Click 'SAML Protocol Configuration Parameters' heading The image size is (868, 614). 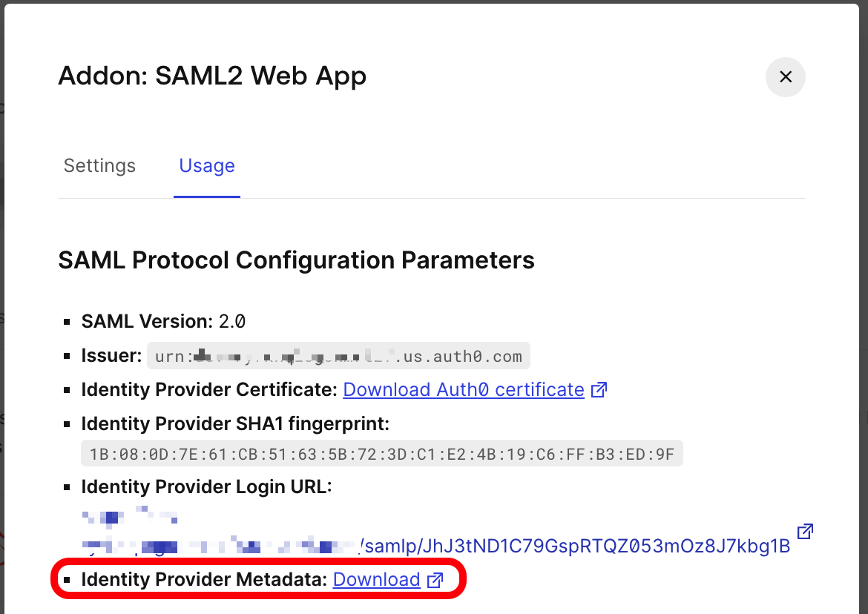click(296, 260)
